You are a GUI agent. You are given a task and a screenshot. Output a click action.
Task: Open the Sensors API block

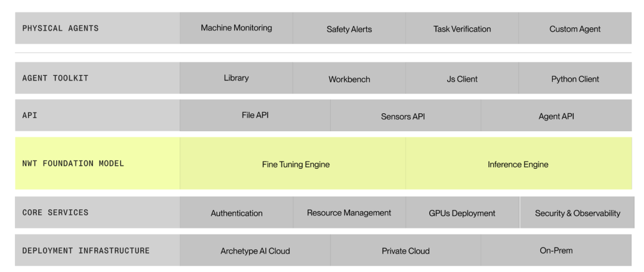pos(406,116)
